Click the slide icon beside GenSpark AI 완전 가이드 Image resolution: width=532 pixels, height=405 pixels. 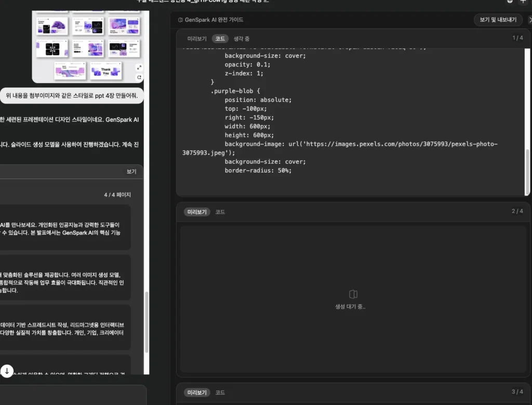(x=180, y=20)
